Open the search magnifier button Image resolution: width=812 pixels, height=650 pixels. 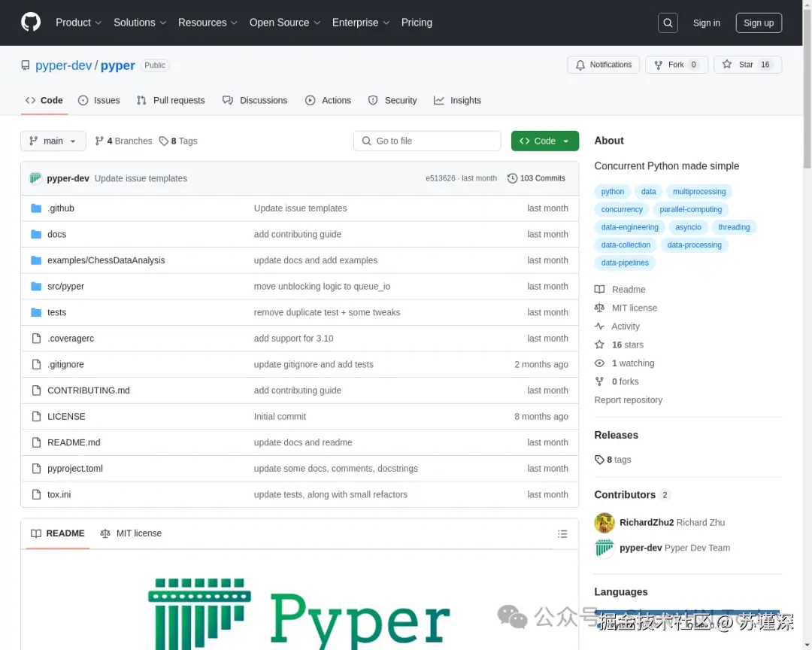[x=668, y=23]
